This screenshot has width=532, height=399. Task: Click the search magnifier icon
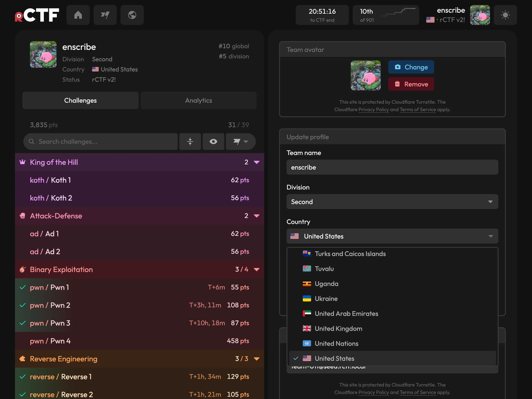pos(32,142)
